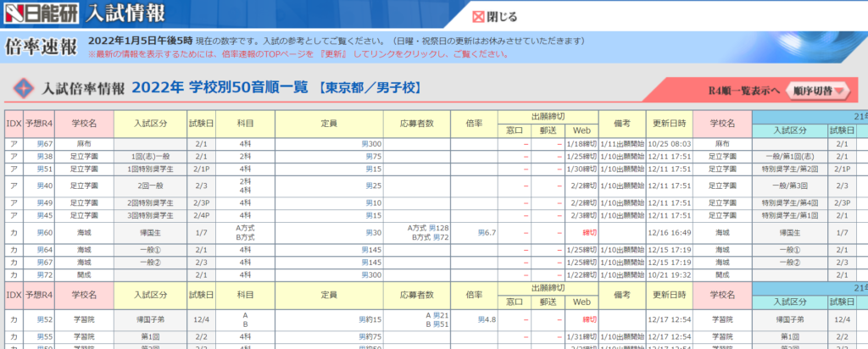Screen dimensions: 868x349
Task: Click the 入試情報 header title
Action: pyautogui.click(x=125, y=12)
